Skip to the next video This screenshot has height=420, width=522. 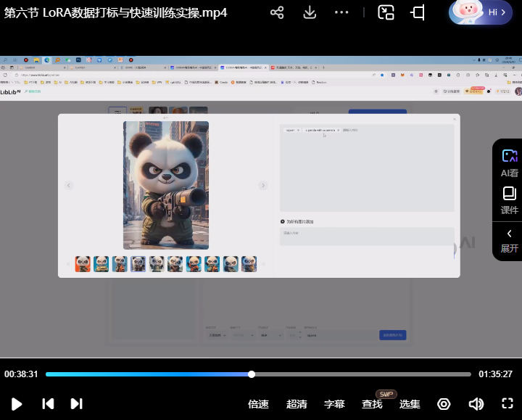point(76,404)
